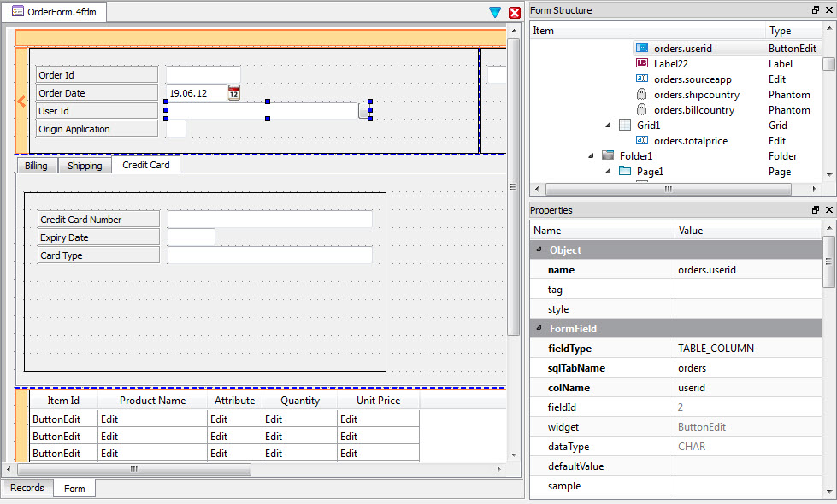Collapse the FormField section in Properties
Screen dimensions: 837x504
tap(539, 328)
